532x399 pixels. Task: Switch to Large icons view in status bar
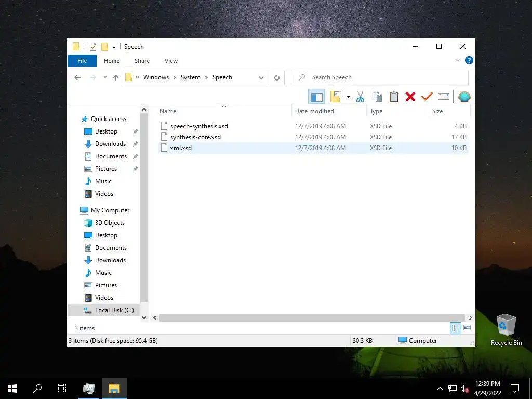[x=467, y=328]
